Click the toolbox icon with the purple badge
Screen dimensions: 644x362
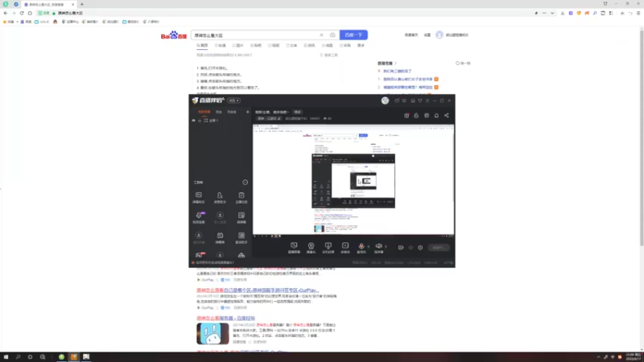coord(199,215)
